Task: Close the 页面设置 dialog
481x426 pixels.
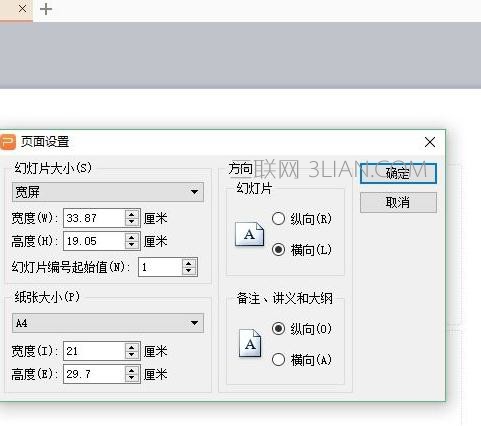Action: point(430,142)
